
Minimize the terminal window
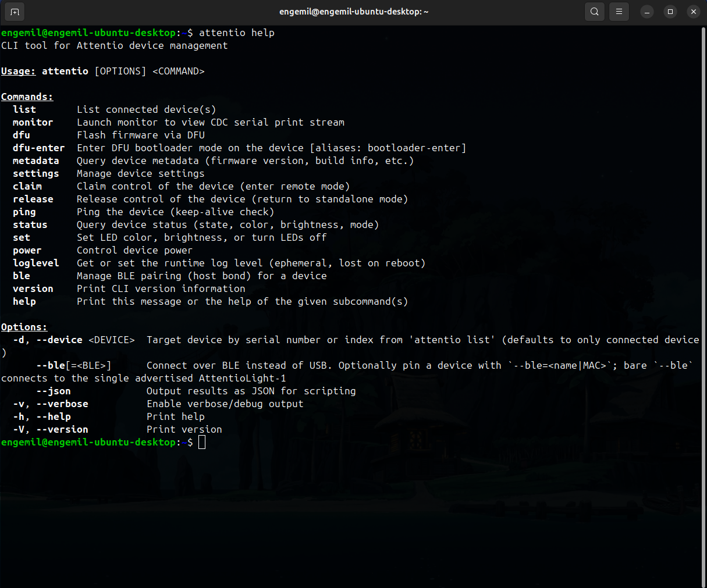tap(647, 12)
